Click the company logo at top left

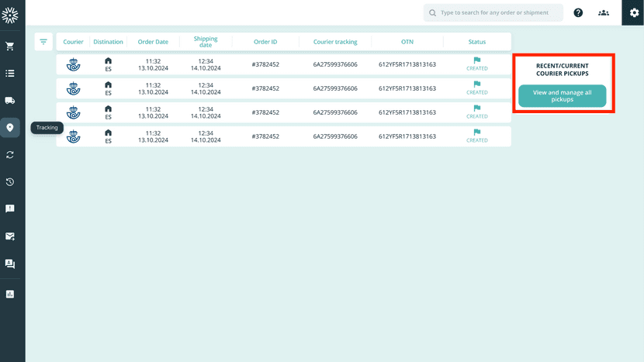coord(10,14)
